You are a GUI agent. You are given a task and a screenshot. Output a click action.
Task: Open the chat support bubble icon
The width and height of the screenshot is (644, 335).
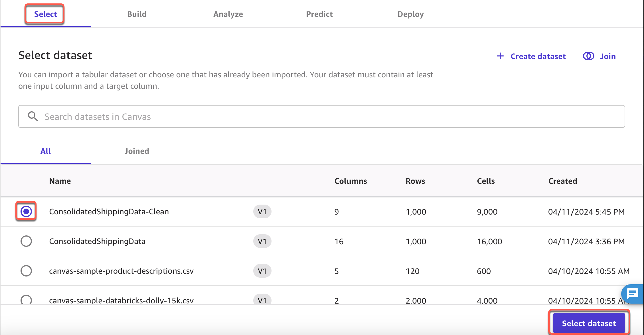coord(632,293)
